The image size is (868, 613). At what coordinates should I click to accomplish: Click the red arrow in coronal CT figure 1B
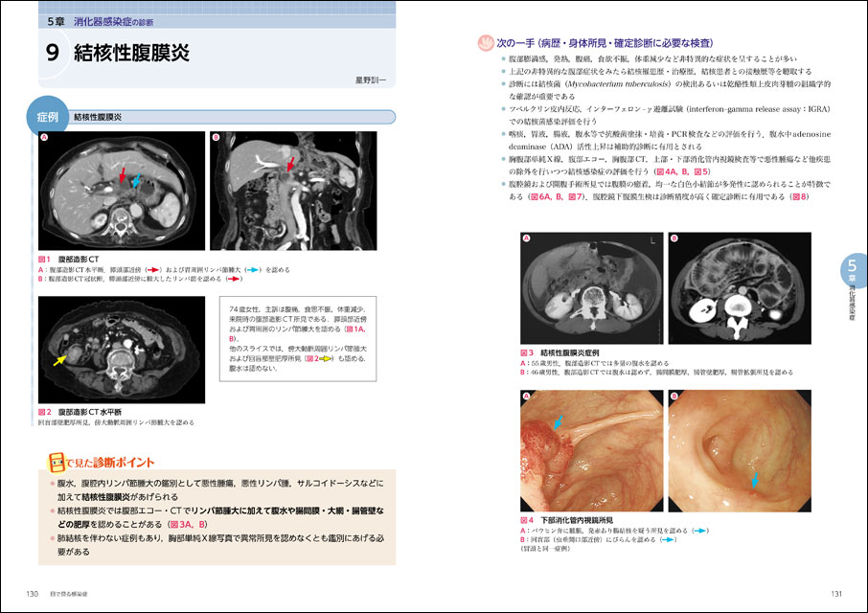pyautogui.click(x=290, y=167)
